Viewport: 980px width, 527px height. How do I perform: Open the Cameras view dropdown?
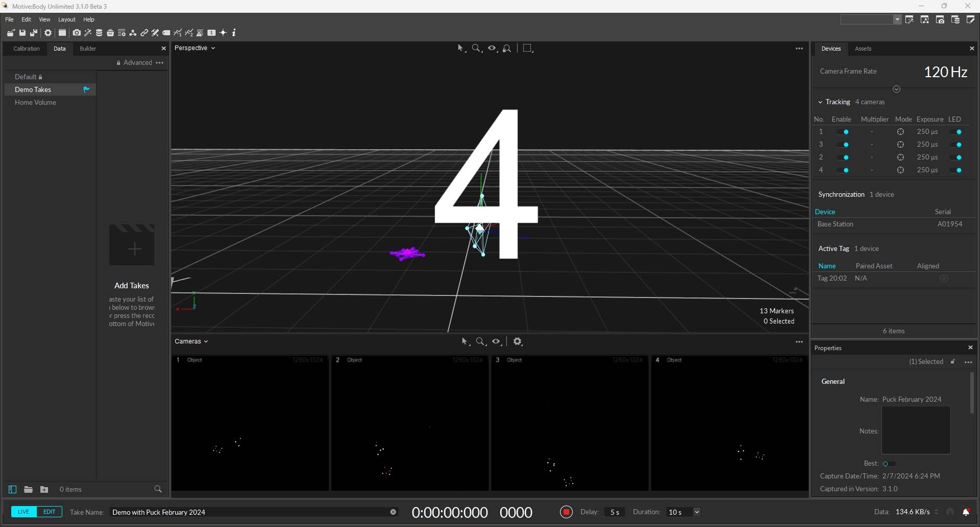[191, 341]
